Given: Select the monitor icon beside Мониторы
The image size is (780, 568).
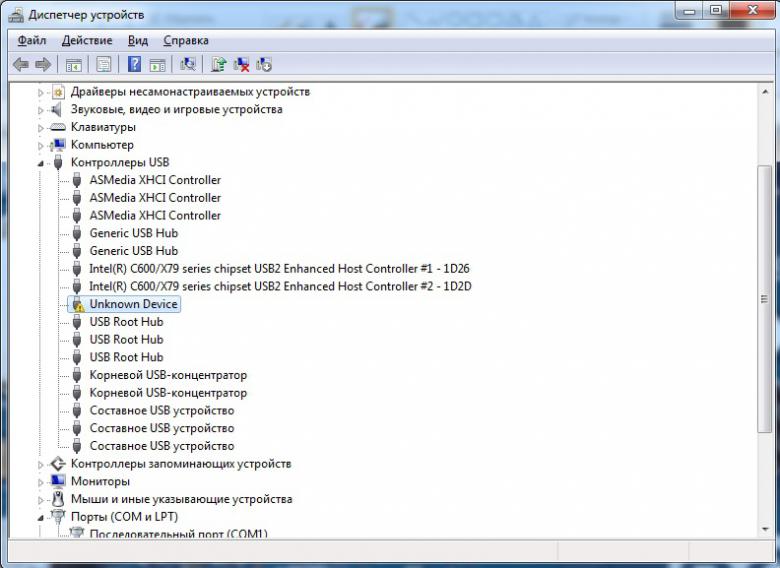Looking at the screenshot, I should (58, 481).
